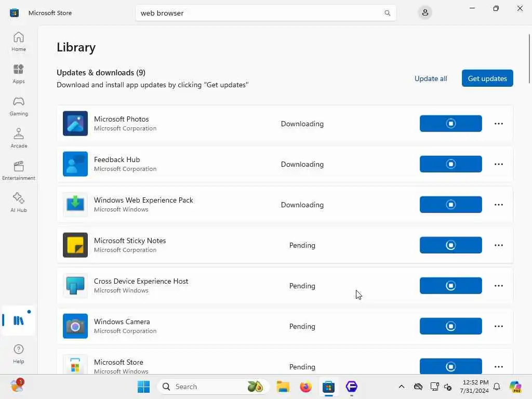Open the Arcade section
Viewport: 532px width, 399px height.
pyautogui.click(x=19, y=138)
